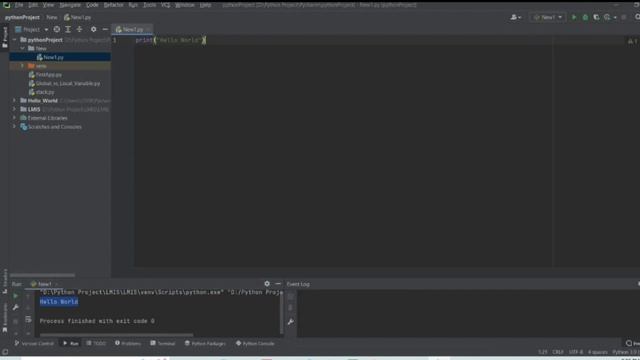Screen dimensions: 640x360
Task: Open the Edit menu
Action: 33,5
